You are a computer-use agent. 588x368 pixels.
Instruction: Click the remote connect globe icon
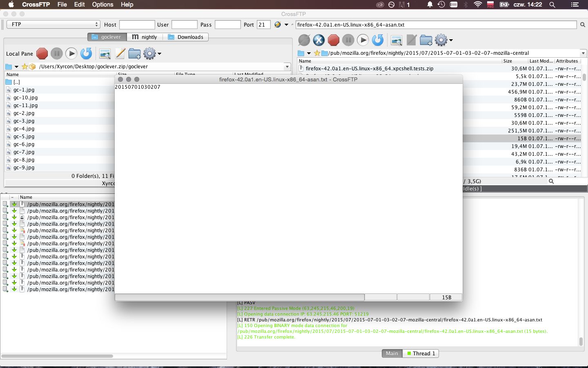(304, 40)
